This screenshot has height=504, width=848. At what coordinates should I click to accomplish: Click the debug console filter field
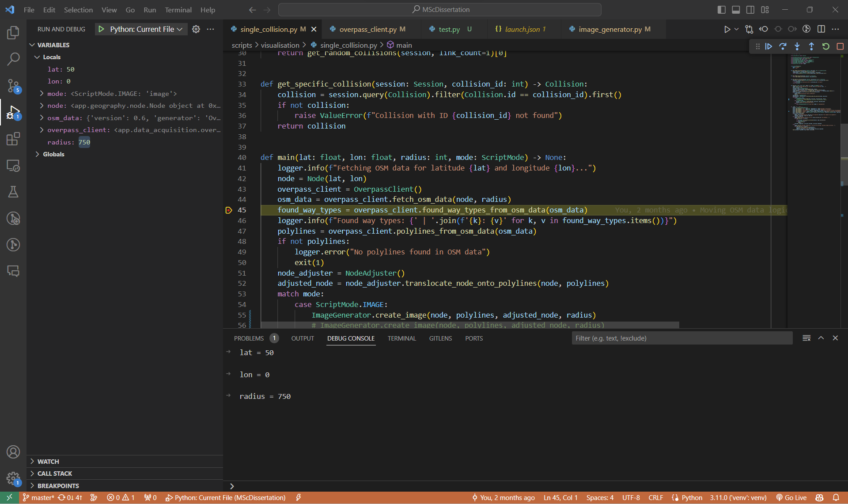coord(682,338)
